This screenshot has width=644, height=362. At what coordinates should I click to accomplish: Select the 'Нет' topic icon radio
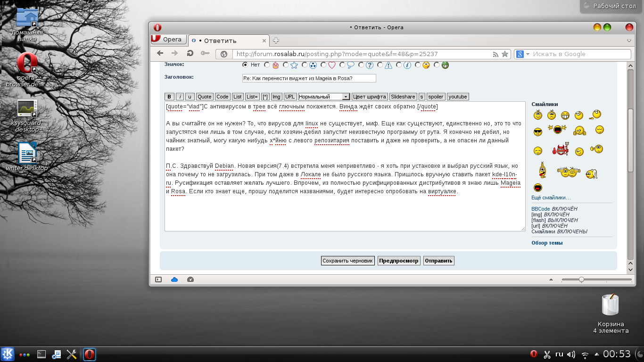click(x=245, y=65)
